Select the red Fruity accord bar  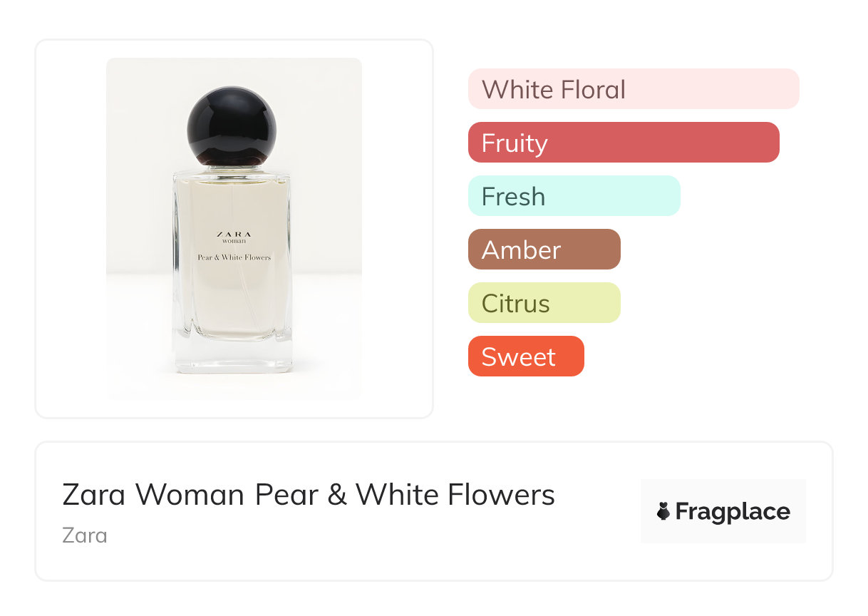(623, 143)
